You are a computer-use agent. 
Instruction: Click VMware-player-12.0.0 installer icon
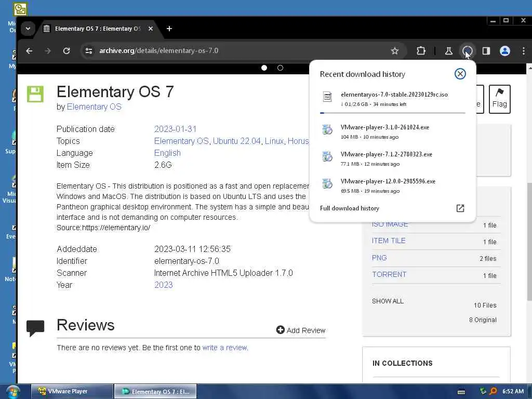327,183
